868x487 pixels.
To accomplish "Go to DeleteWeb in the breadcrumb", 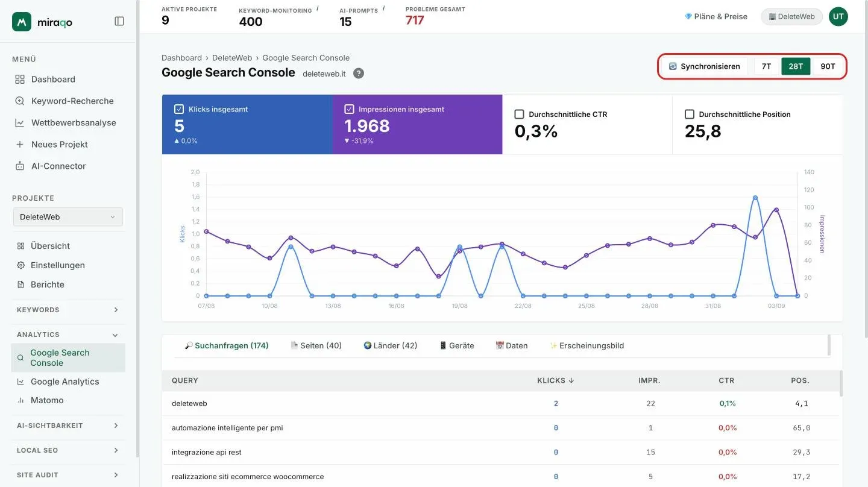I will [232, 58].
